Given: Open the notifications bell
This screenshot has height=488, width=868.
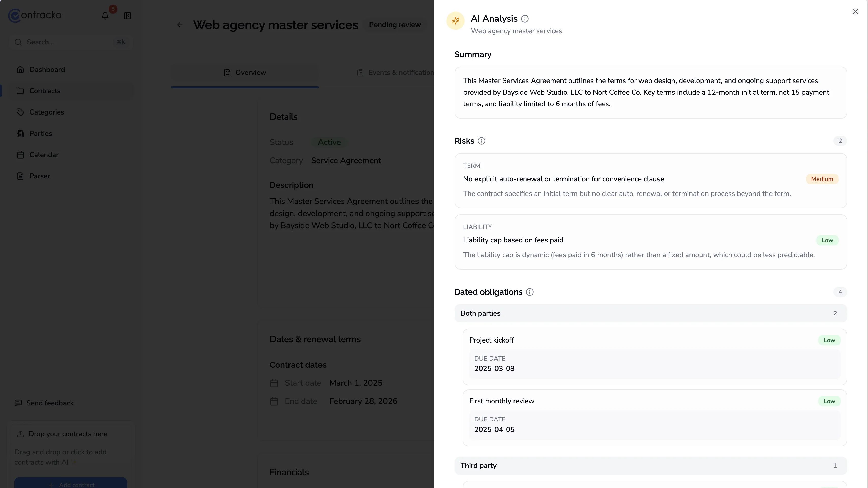Looking at the screenshot, I should (105, 16).
